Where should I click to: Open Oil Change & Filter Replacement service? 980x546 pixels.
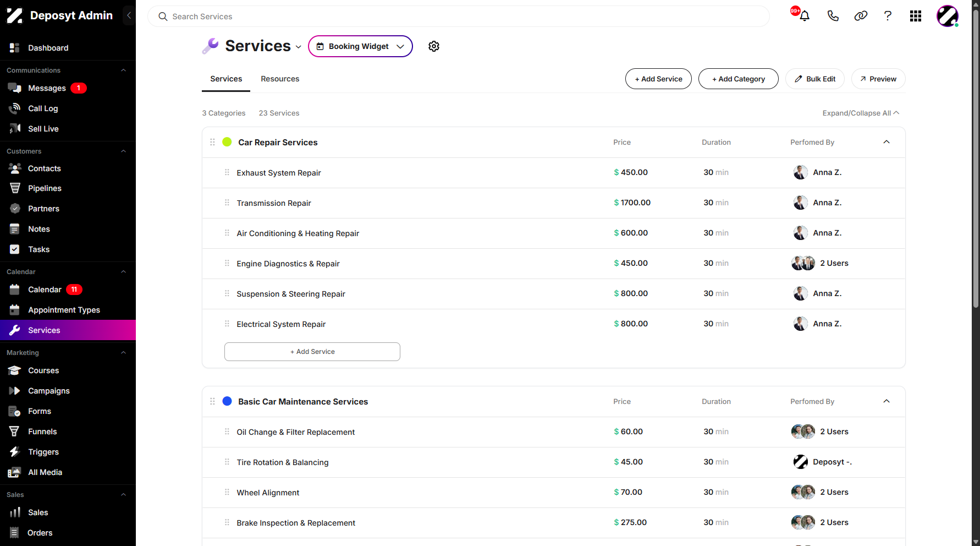click(x=295, y=432)
